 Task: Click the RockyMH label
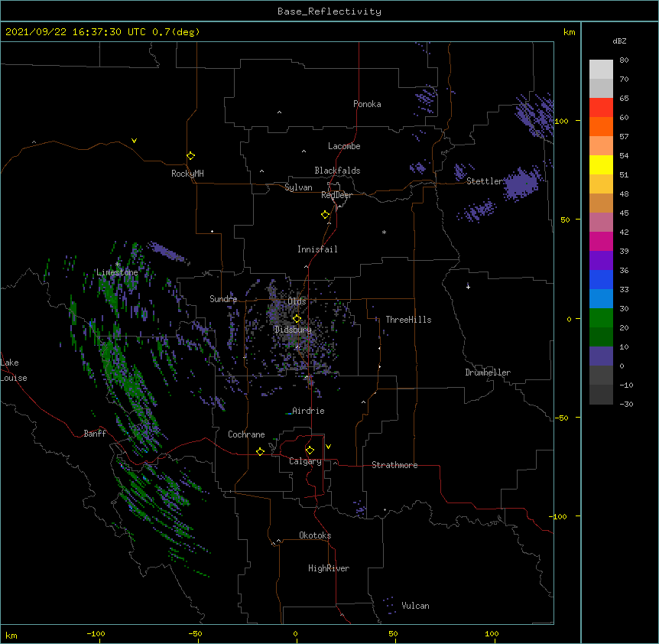point(187,174)
